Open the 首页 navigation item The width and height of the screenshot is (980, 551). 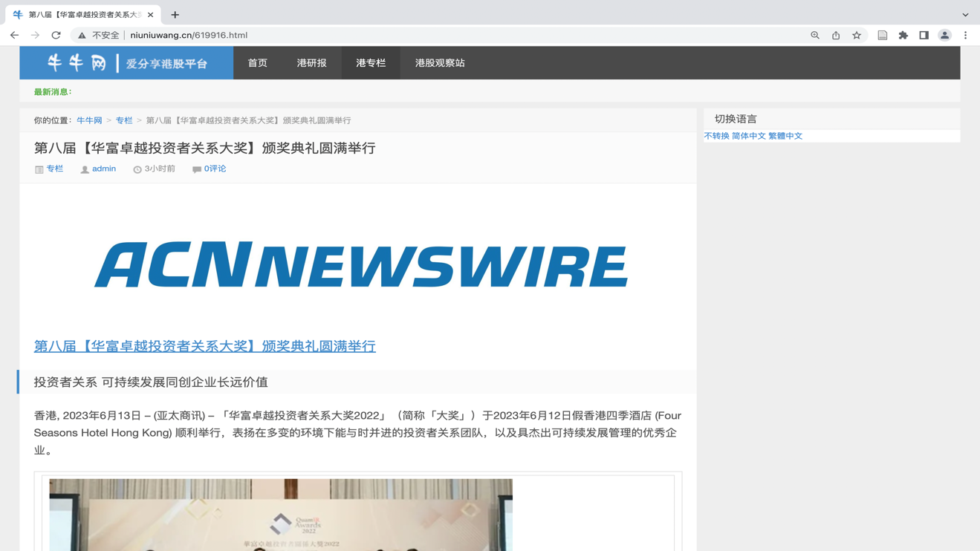coord(258,63)
